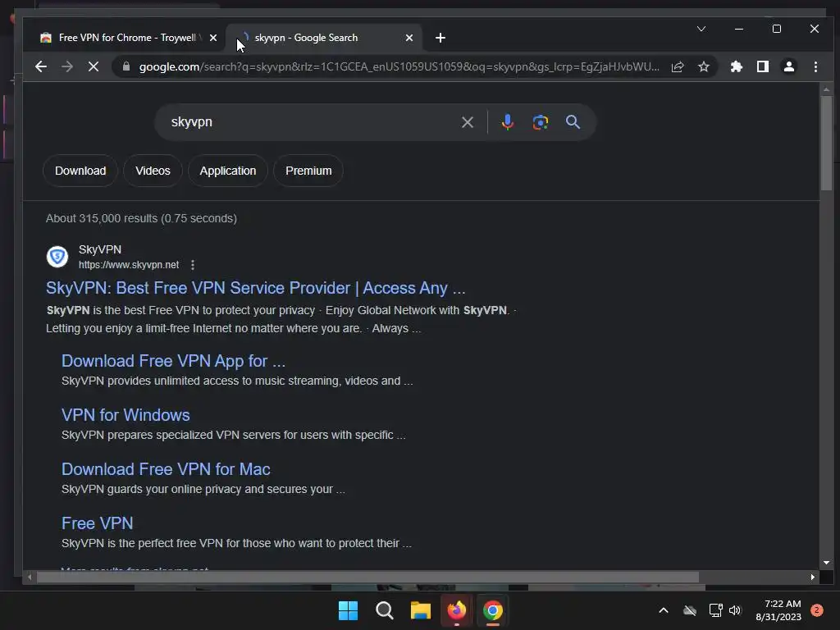840x630 pixels.
Task: Go back to the previous page
Action: [x=41, y=66]
